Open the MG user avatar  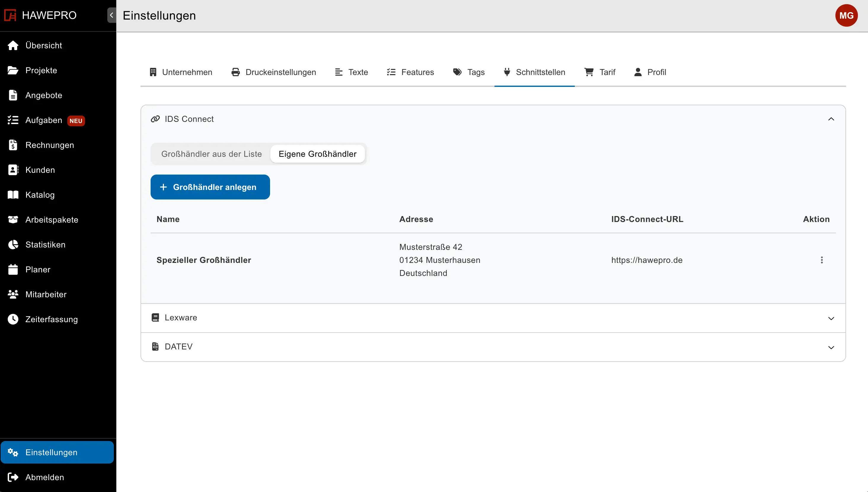point(846,15)
